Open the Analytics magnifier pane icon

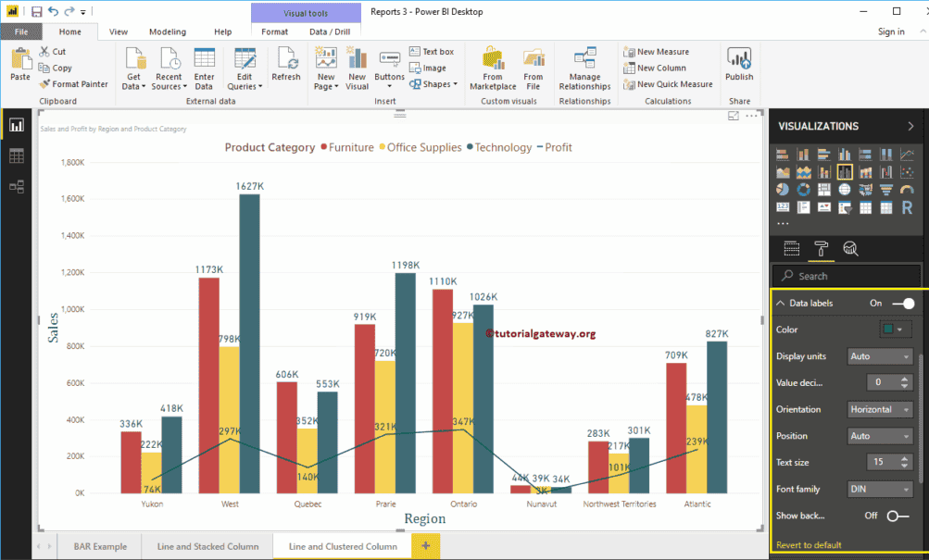click(850, 249)
